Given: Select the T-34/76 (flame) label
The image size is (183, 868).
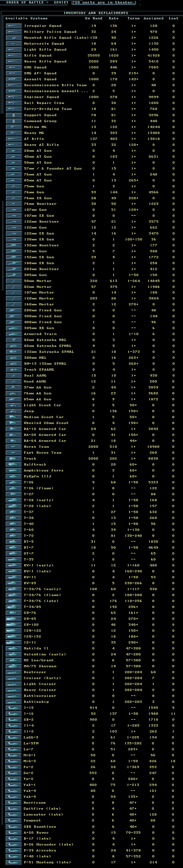Looking at the screenshot, I should point(42,595).
